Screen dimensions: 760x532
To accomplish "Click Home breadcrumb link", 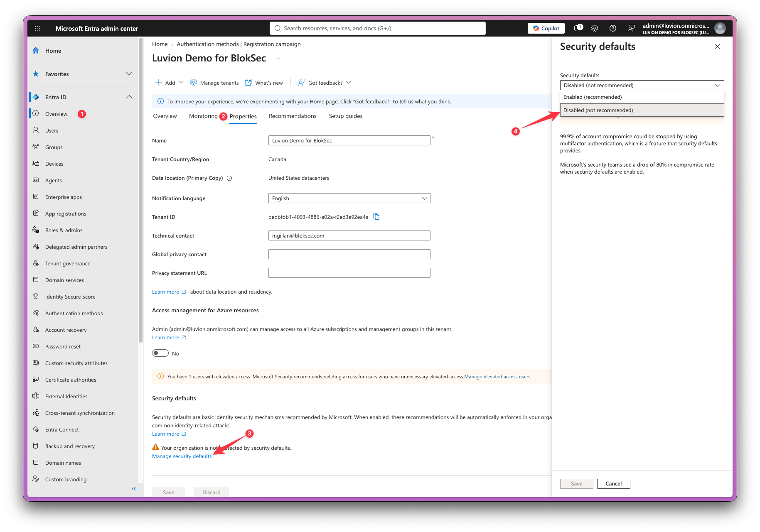I will pos(160,44).
